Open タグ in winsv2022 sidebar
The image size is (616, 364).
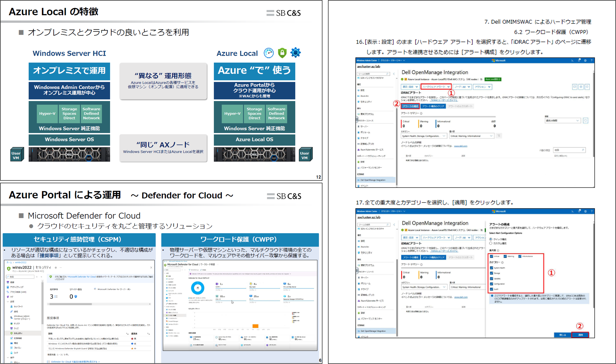click(10, 297)
